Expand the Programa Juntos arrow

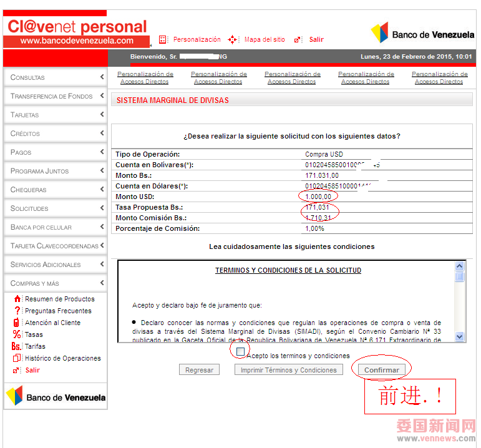pos(102,170)
